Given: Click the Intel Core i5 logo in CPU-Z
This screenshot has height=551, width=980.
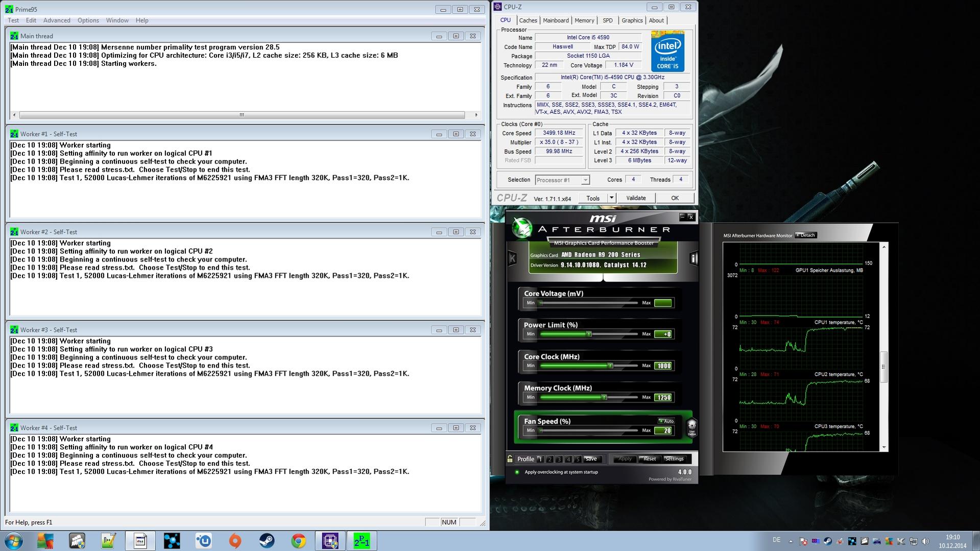Looking at the screenshot, I should pos(667,52).
